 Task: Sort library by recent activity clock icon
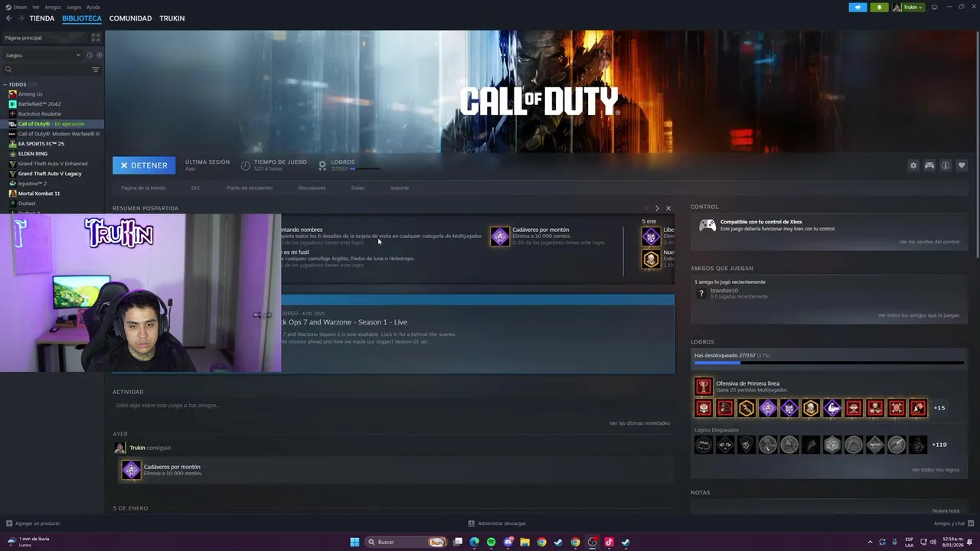(90, 55)
